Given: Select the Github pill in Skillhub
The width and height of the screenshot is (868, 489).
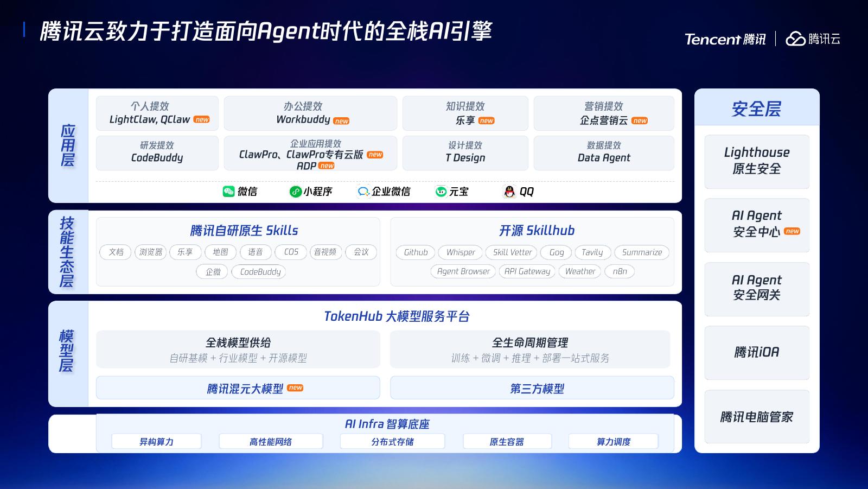Looking at the screenshot, I should click(416, 252).
